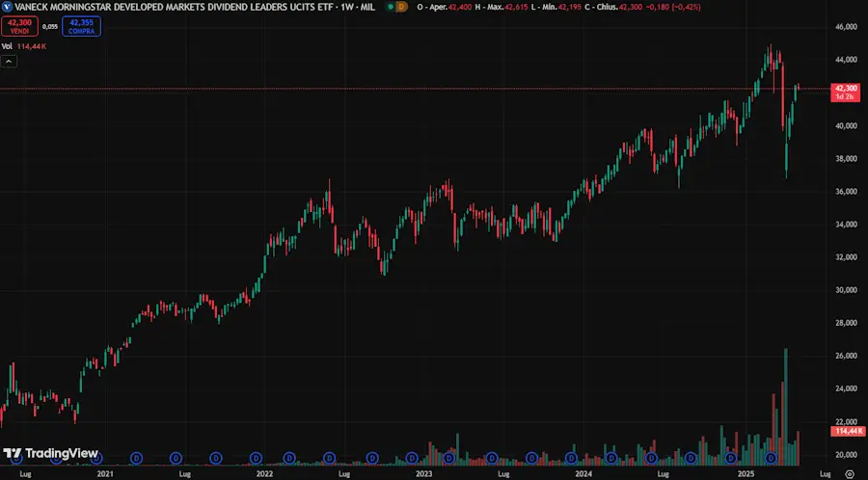Click the 2022 time axis label
Screen dimensions: 868x480
click(264, 474)
